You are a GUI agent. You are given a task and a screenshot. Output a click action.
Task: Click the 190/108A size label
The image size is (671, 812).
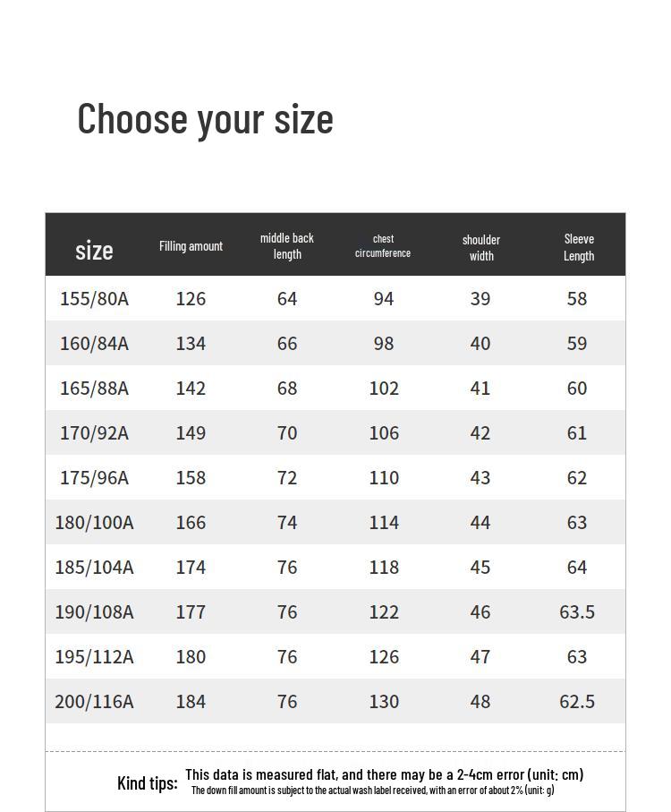point(94,612)
